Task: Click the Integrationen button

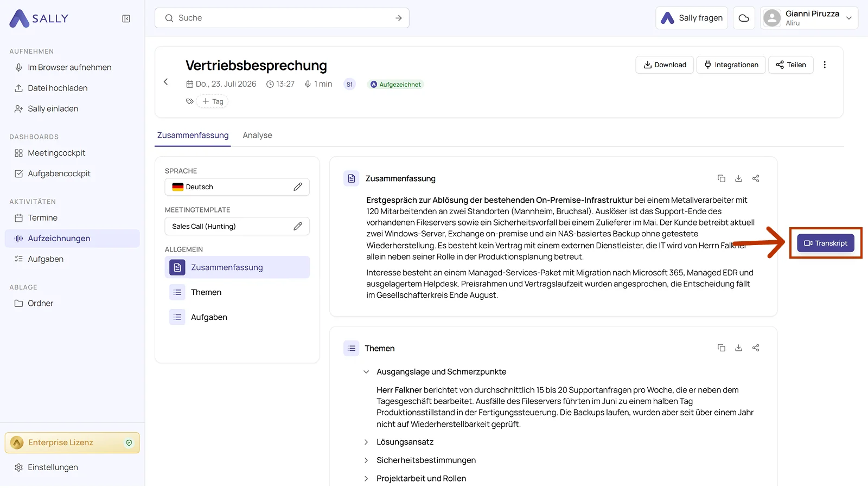Action: pyautogui.click(x=731, y=65)
